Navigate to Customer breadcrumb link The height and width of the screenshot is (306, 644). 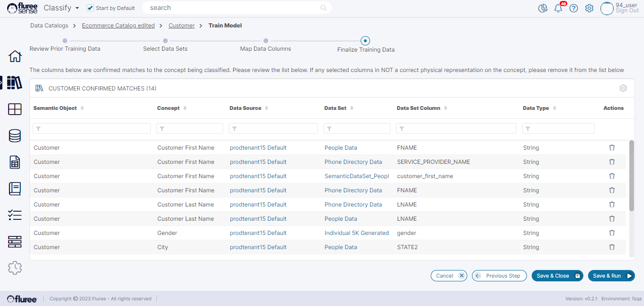181,26
